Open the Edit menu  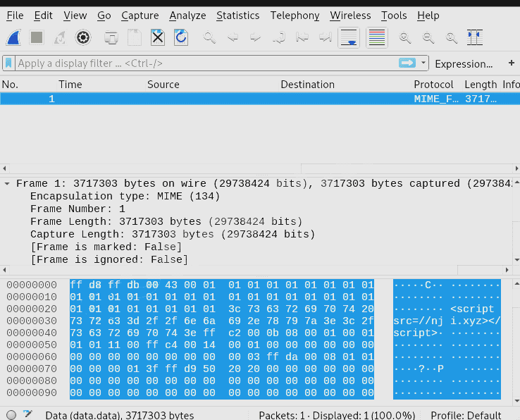point(43,16)
